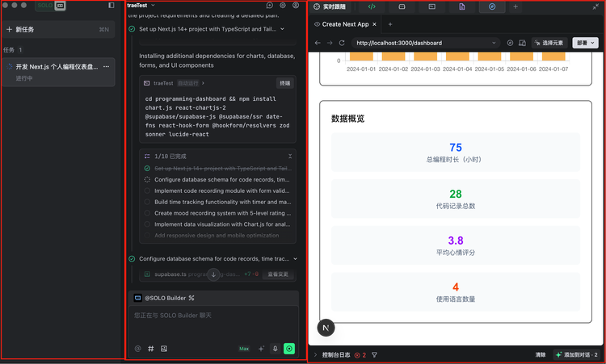The width and height of the screenshot is (606, 364).
Task: Reload the localhost dashboard page
Action: [342, 43]
